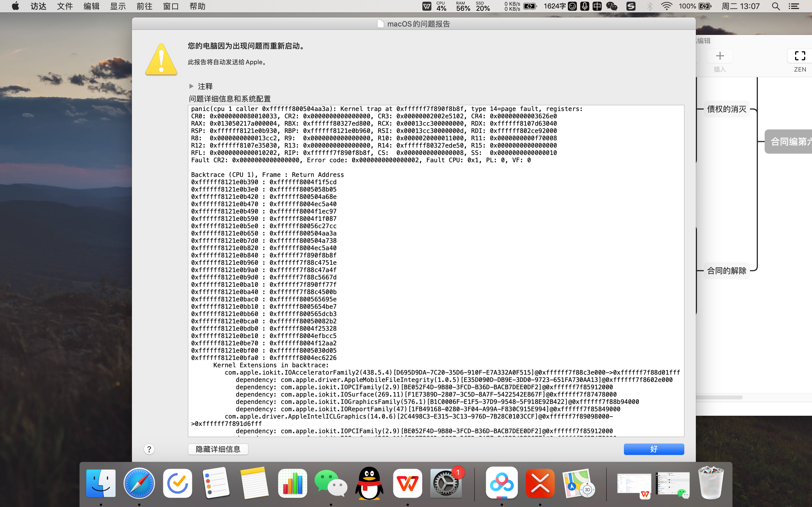Open the 窗口 menu
Viewport: 812px width, 507px height.
coord(171,6)
